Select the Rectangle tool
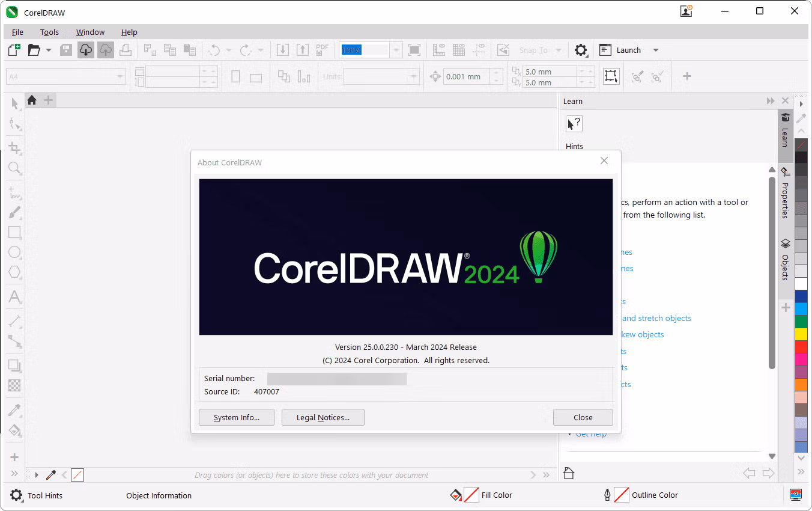Image resolution: width=812 pixels, height=511 pixels. (x=15, y=233)
